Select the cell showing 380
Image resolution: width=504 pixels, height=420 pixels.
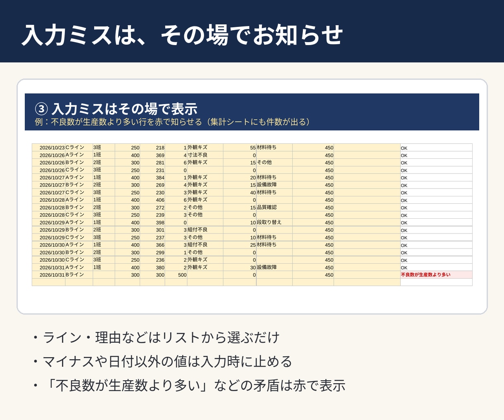[152, 267]
